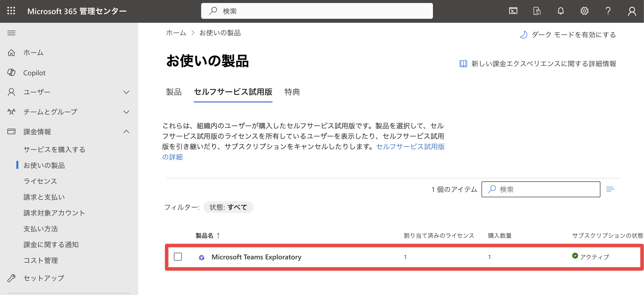Click the セットアップ wrench icon

click(11, 278)
